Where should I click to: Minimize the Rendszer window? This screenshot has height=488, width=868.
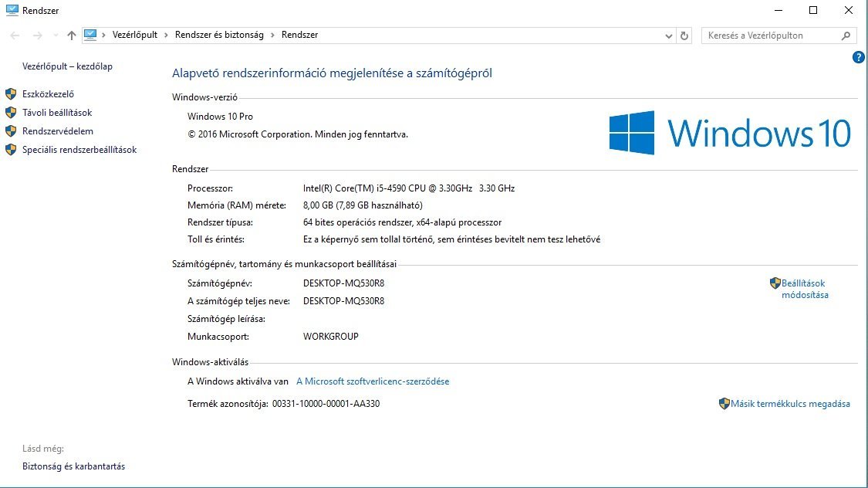tap(778, 10)
